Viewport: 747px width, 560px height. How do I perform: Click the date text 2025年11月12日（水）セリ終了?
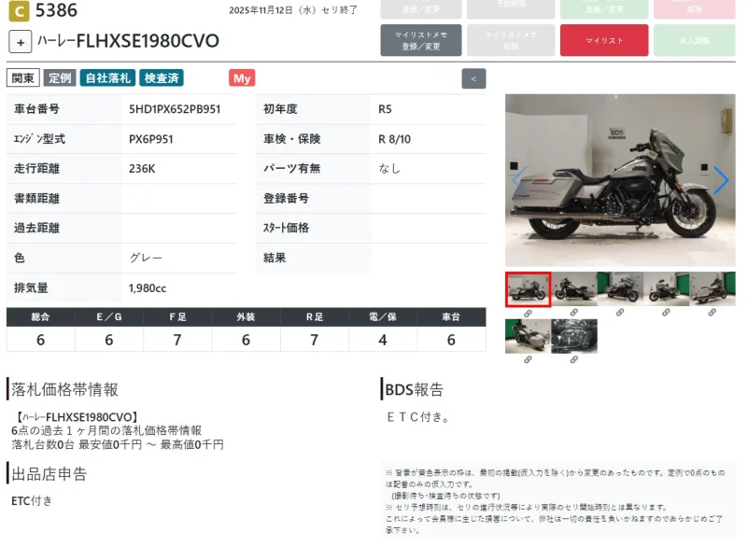tap(293, 10)
